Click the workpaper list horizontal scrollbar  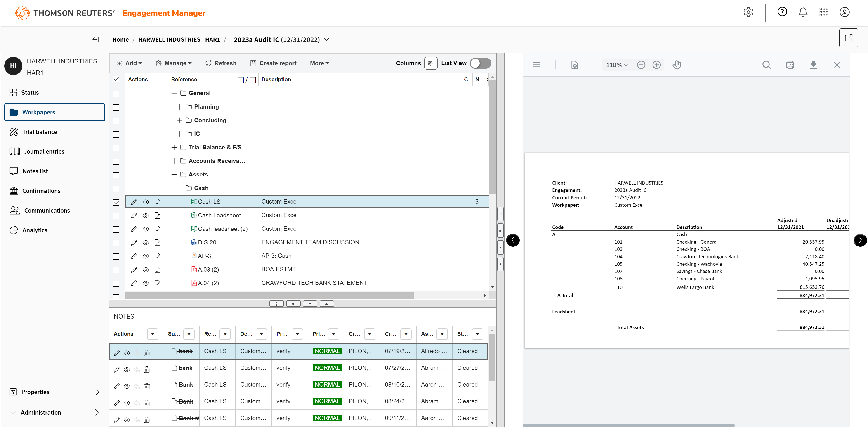[x=269, y=295]
